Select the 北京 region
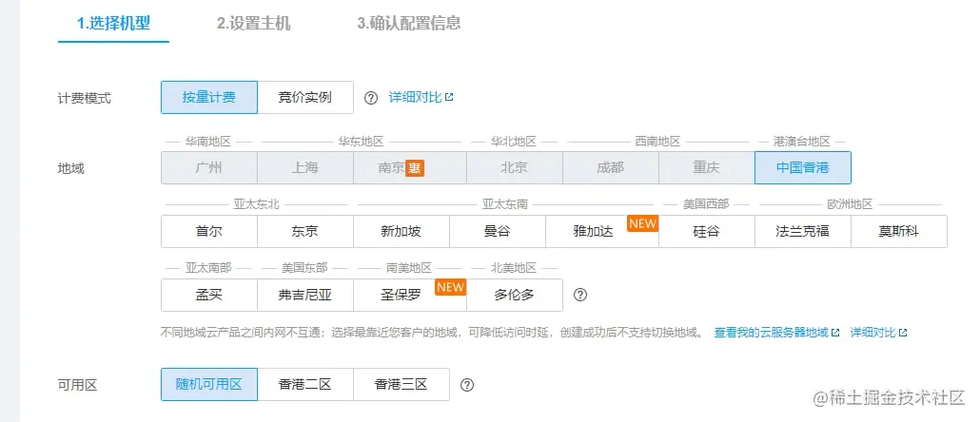 point(515,168)
